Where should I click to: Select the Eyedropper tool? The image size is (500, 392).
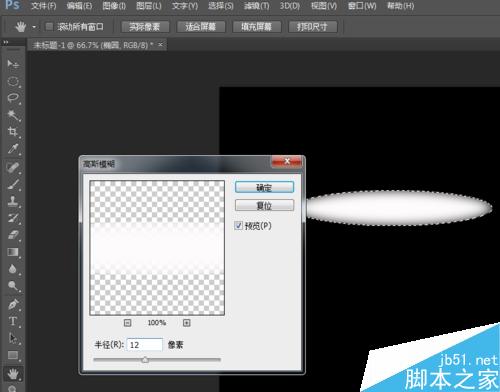pos(13,149)
